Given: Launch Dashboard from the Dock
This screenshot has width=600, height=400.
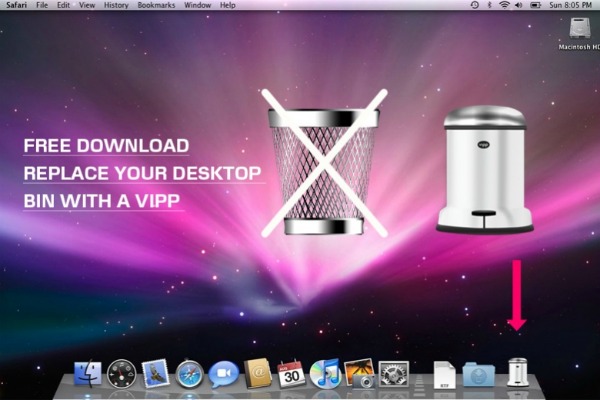Looking at the screenshot, I should (121, 374).
